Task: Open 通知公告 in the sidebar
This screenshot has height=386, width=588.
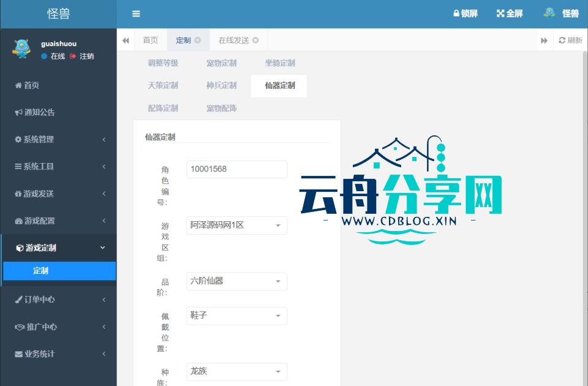Action: click(x=58, y=112)
